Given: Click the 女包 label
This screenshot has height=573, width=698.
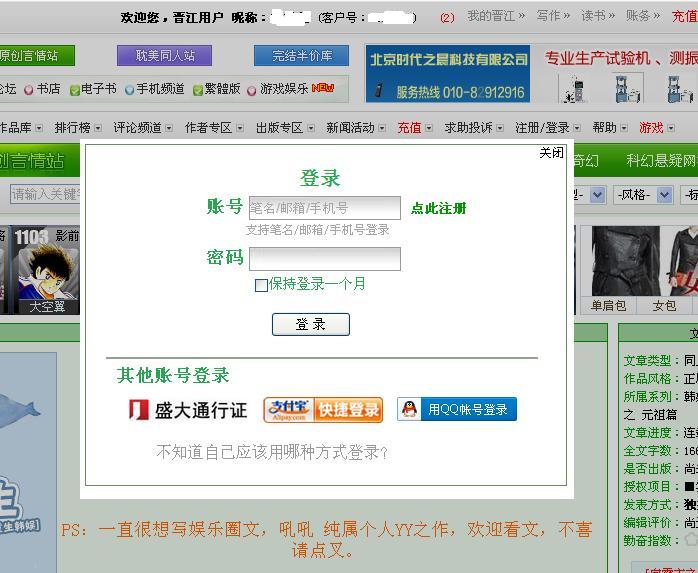Looking at the screenshot, I should (x=664, y=305).
